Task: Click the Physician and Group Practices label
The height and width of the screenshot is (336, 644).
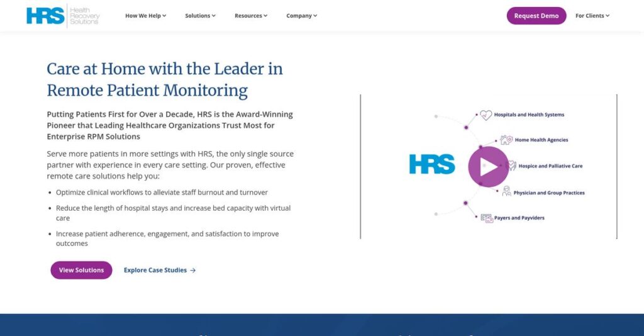Action: pyautogui.click(x=549, y=193)
